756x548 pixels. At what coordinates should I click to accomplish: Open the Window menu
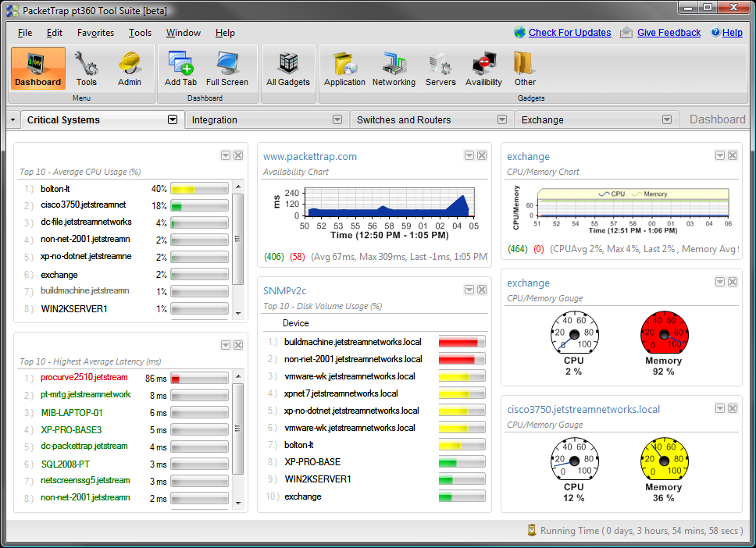(x=184, y=33)
